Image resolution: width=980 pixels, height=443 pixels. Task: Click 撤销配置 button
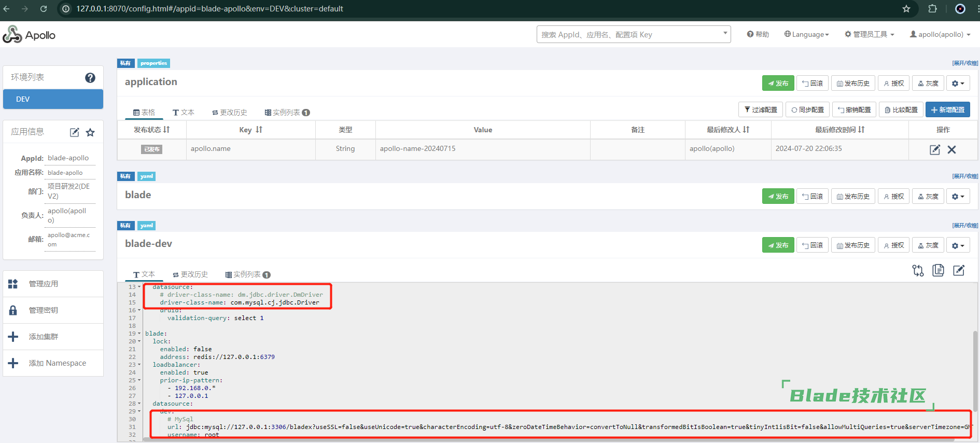(x=855, y=109)
